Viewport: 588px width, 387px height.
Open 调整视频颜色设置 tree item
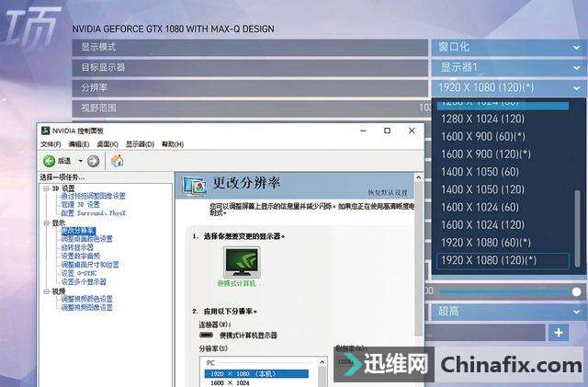click(x=87, y=299)
